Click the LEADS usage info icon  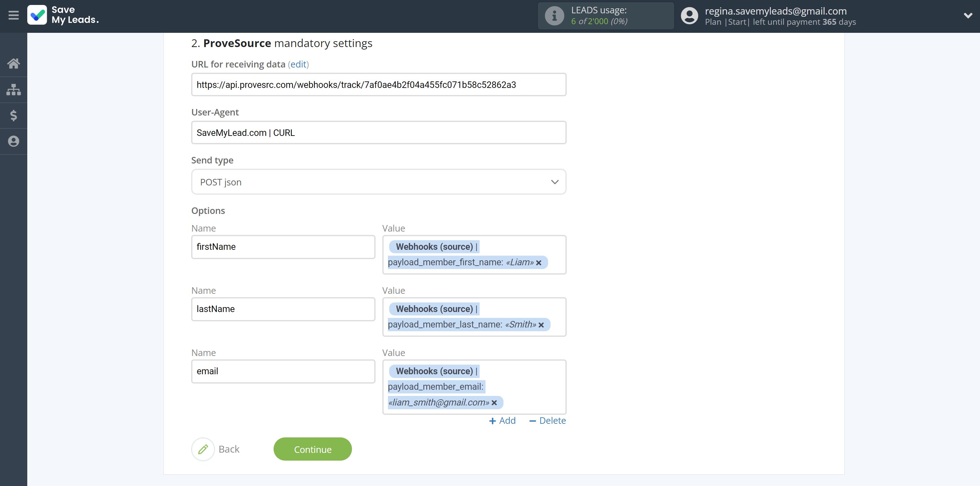pos(554,16)
